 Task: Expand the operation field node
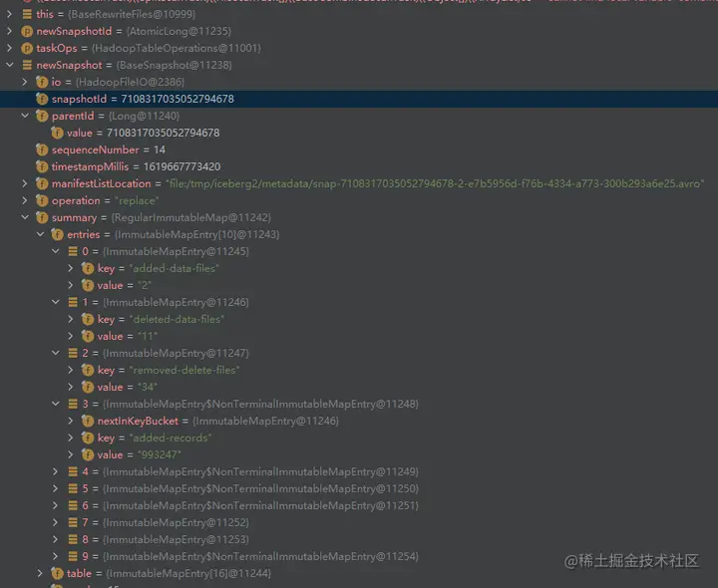pyautogui.click(x=25, y=200)
